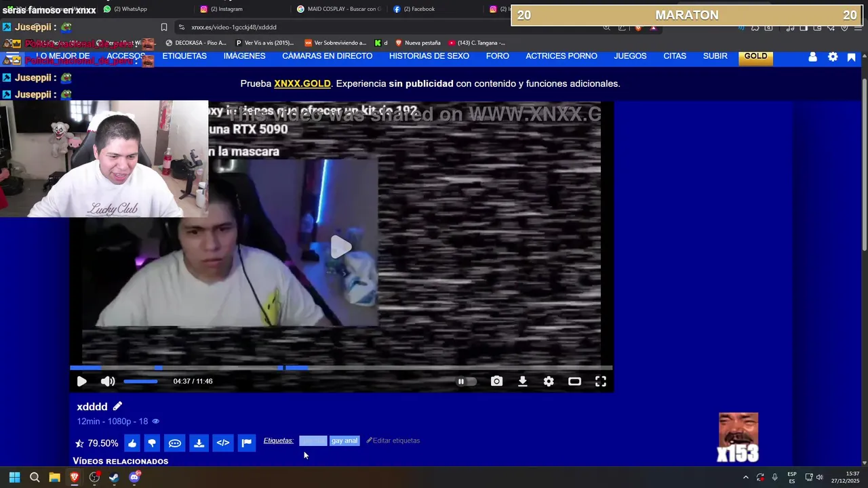Open the user account icon
The image size is (868, 488).
[812, 57]
